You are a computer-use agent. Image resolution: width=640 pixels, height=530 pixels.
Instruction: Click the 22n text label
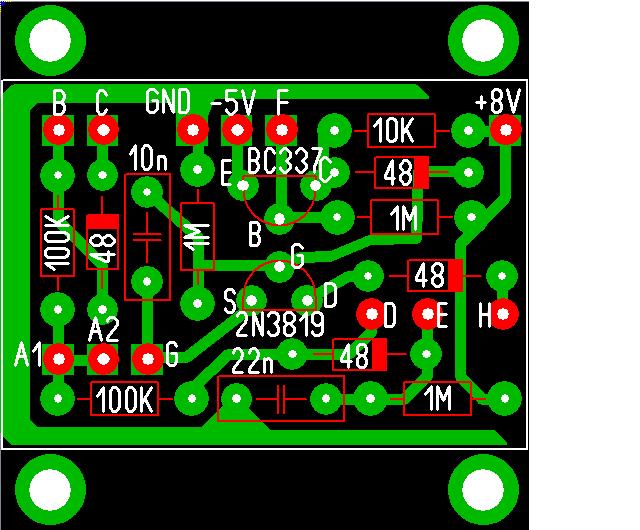tap(252, 361)
